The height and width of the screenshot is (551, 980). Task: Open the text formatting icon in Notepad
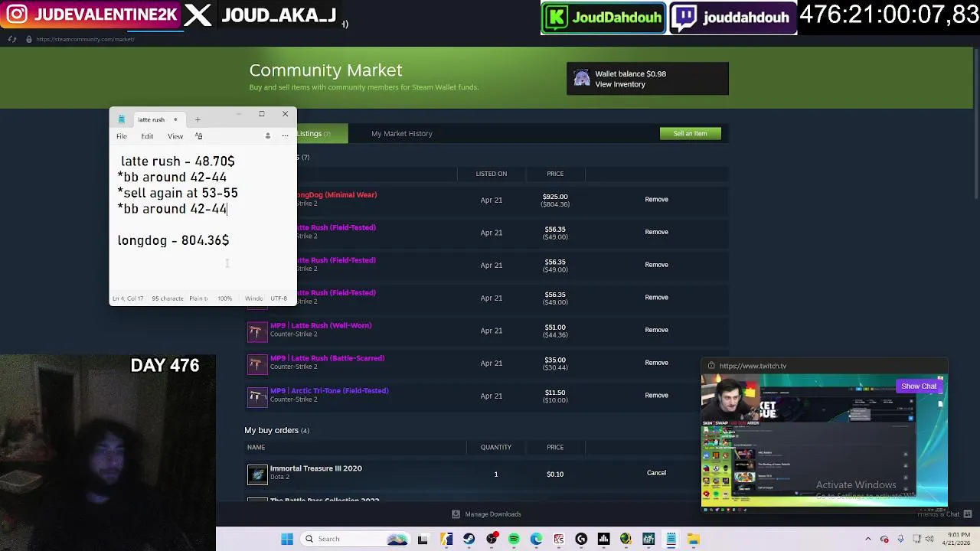pos(198,135)
